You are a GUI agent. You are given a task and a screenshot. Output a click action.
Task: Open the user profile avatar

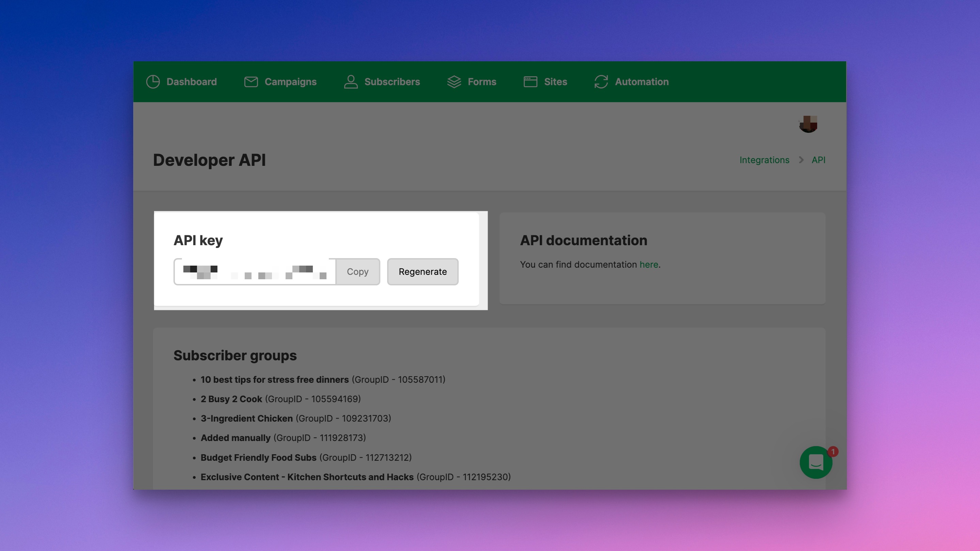(x=808, y=124)
